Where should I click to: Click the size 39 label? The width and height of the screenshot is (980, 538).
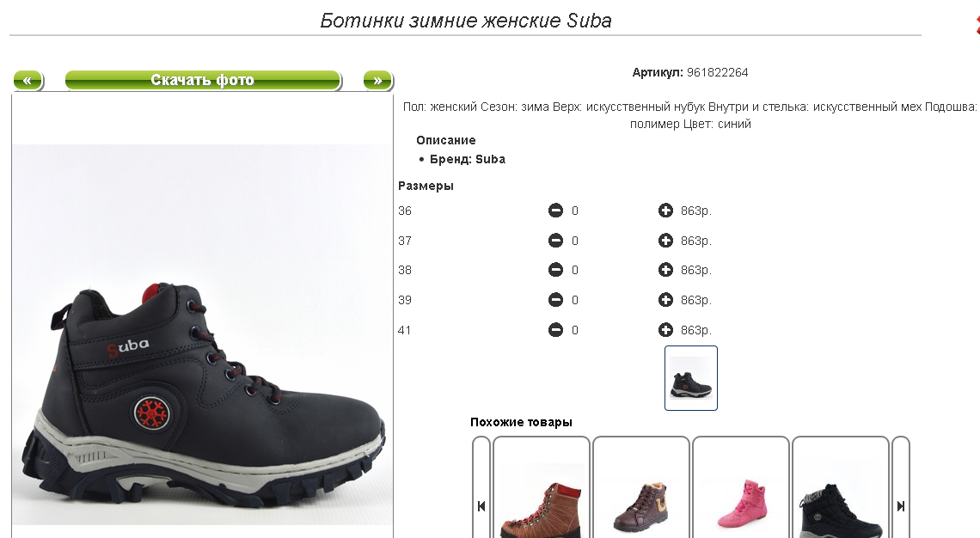(405, 301)
